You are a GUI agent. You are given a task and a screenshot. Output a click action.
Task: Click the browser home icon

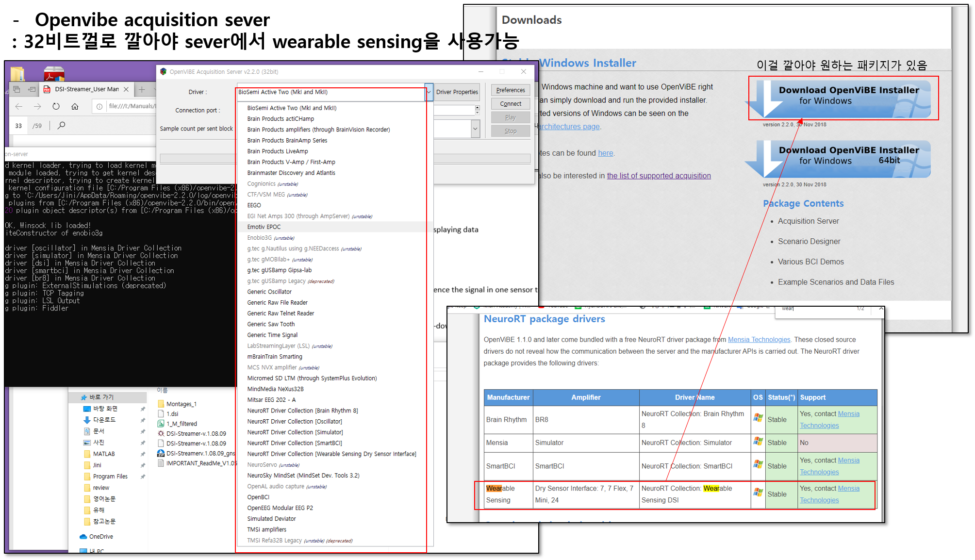point(75,106)
